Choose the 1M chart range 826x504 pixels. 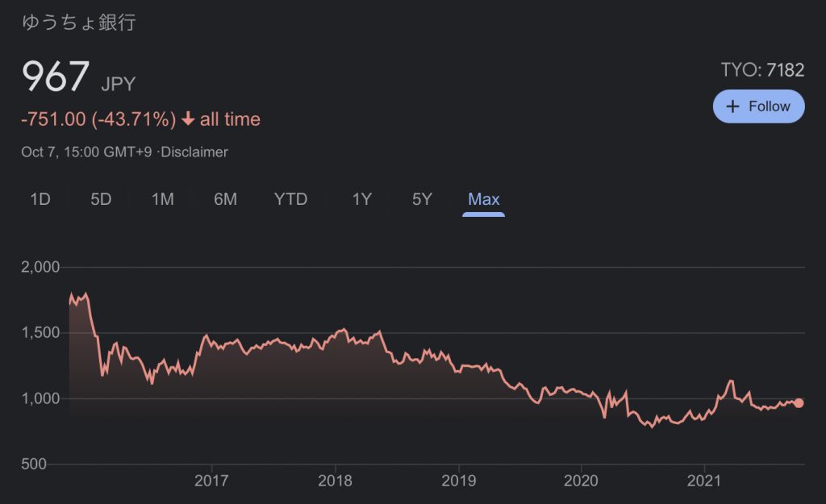click(163, 199)
